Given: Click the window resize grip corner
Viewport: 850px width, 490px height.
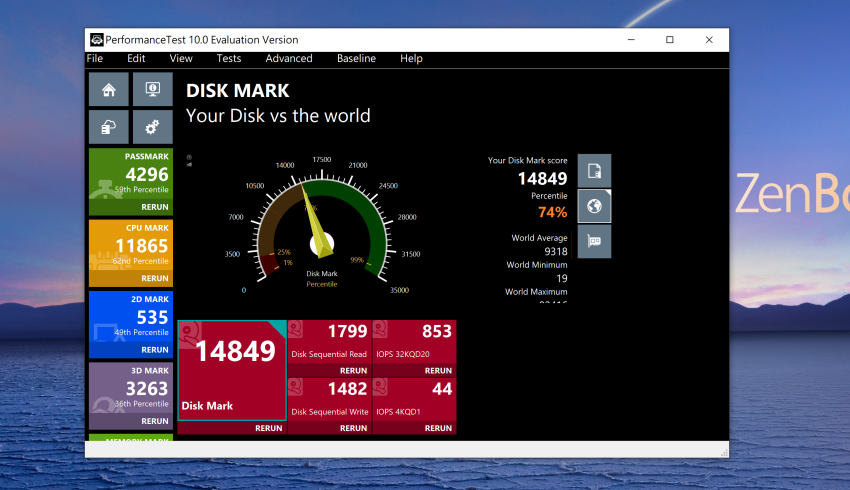Looking at the screenshot, I should 724,453.
